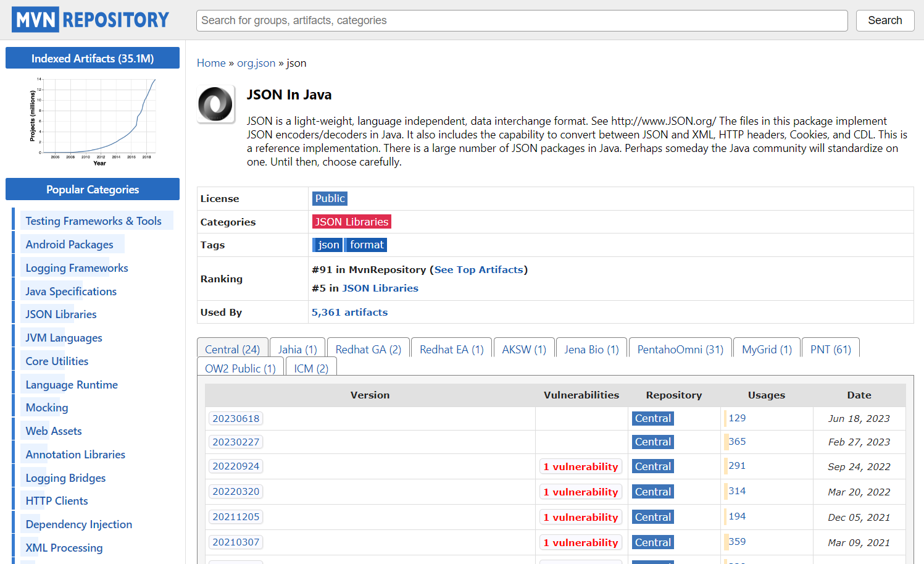Click Central repository badge for 20210307

click(x=653, y=542)
